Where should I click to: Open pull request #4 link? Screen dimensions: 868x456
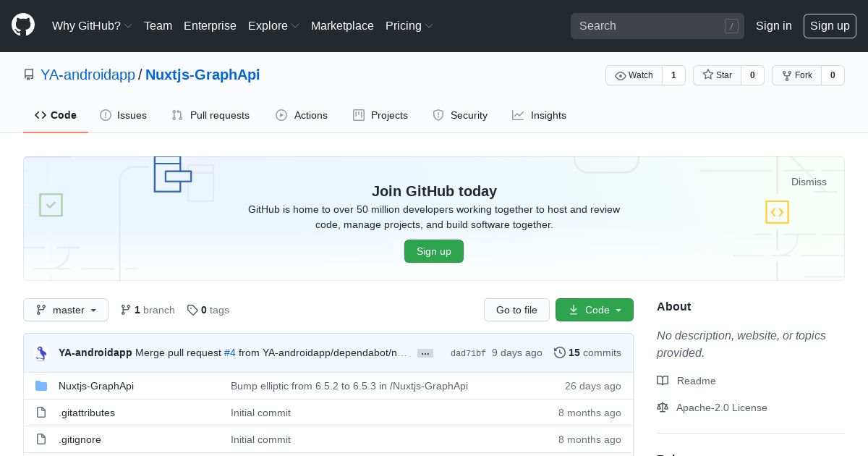pyautogui.click(x=230, y=352)
